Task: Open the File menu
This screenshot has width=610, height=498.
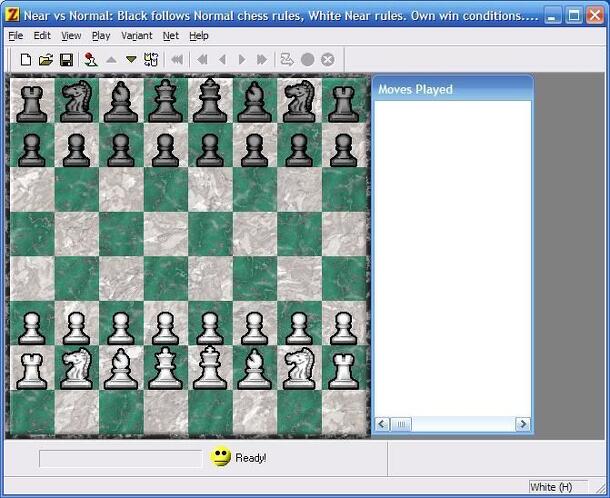Action: pos(15,35)
